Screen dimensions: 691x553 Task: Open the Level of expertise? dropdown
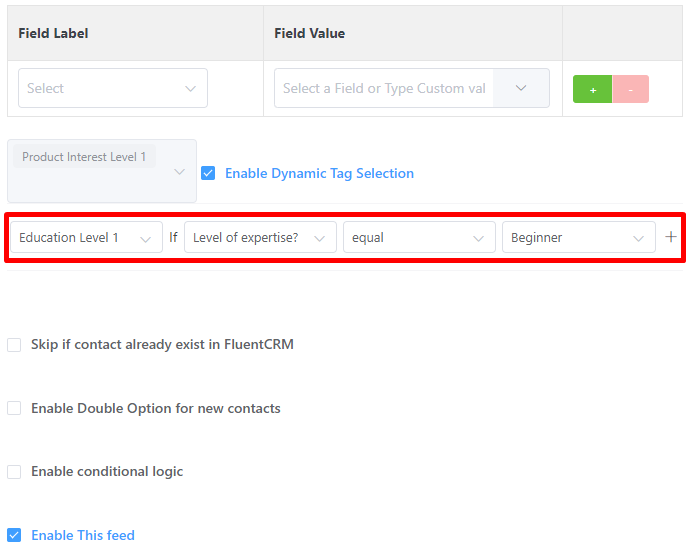pos(260,237)
